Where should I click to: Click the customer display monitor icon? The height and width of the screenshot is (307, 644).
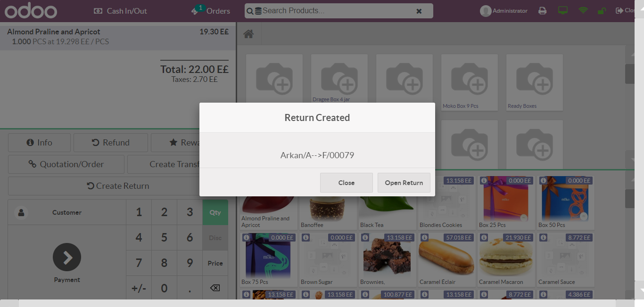pyautogui.click(x=563, y=11)
